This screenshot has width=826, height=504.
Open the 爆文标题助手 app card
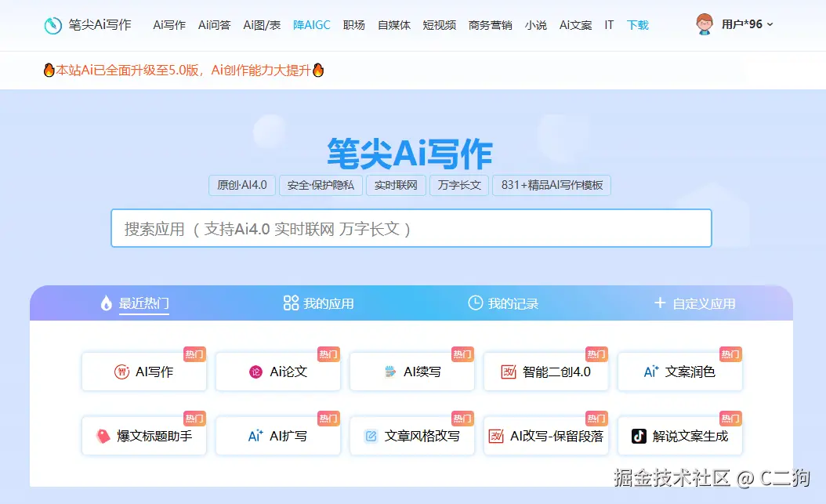144,436
